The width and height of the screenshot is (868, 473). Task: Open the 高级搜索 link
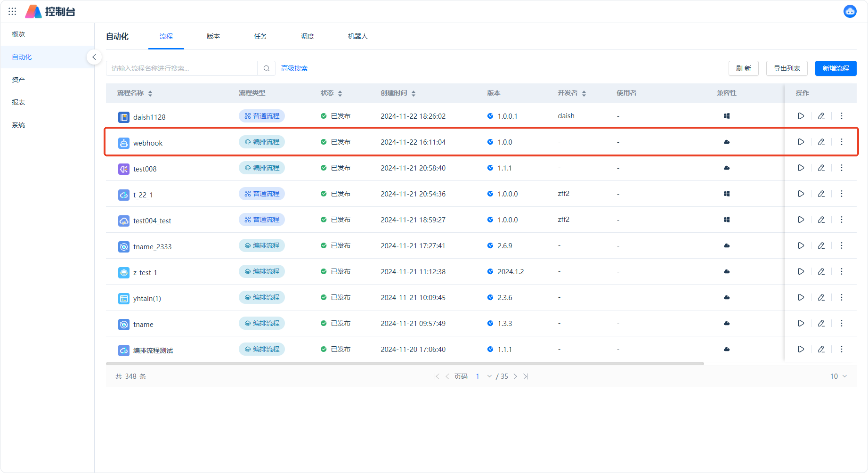(x=294, y=68)
